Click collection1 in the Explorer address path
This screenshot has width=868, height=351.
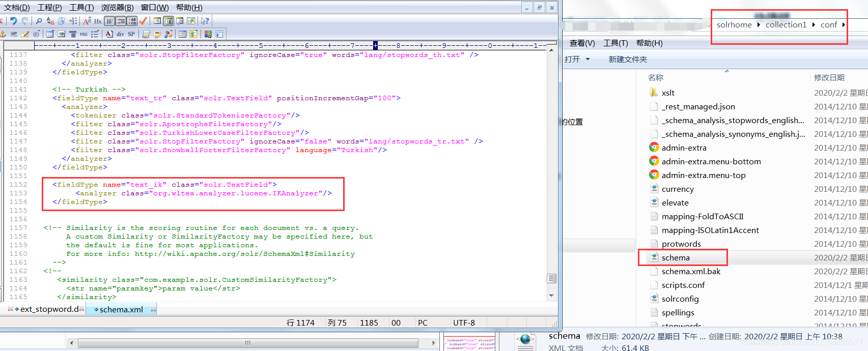point(786,24)
